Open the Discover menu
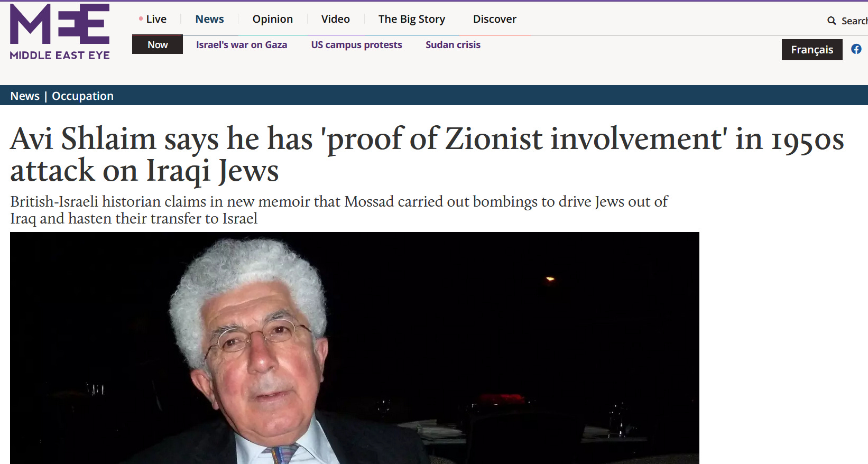The width and height of the screenshot is (868, 464). pos(494,19)
